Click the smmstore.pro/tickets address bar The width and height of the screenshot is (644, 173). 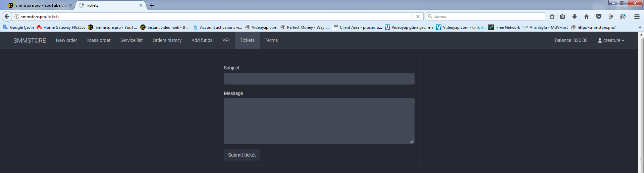coord(215,16)
